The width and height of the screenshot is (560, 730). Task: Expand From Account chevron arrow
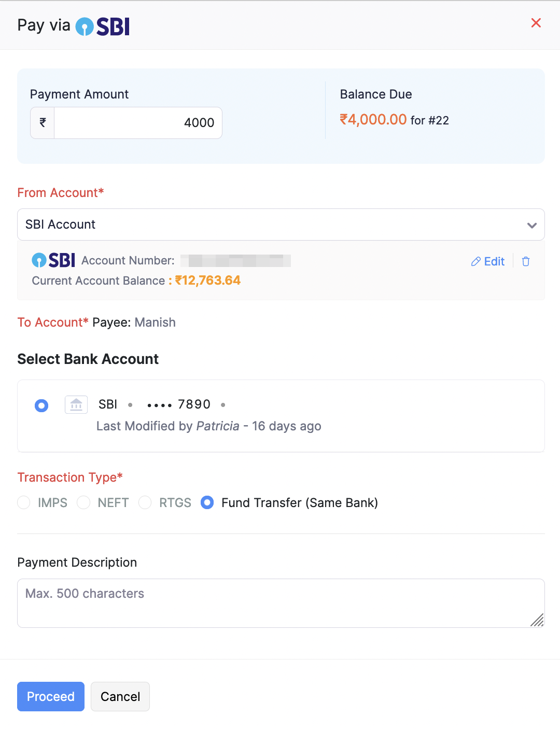(x=531, y=225)
